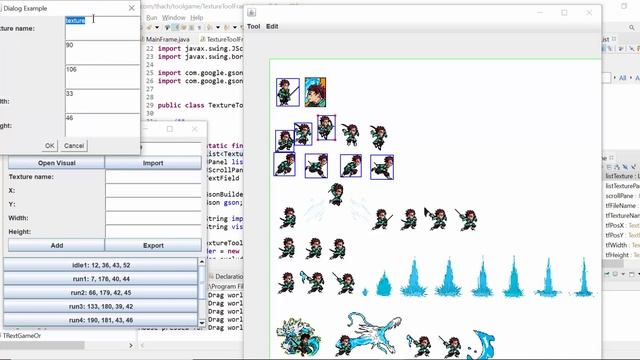Select the boxed sprite beside the portrait
The height and width of the screenshot is (360, 640).
click(288, 92)
